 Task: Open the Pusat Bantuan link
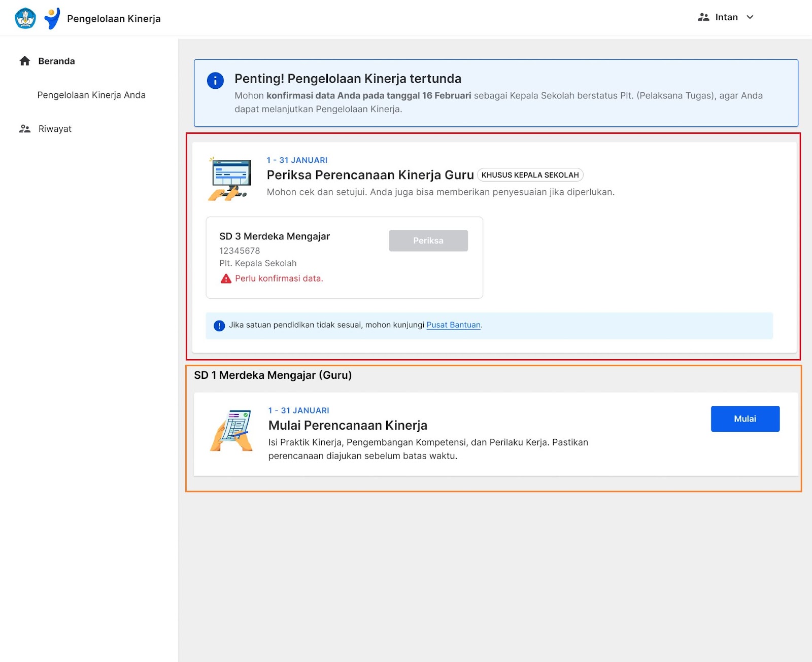click(x=453, y=325)
